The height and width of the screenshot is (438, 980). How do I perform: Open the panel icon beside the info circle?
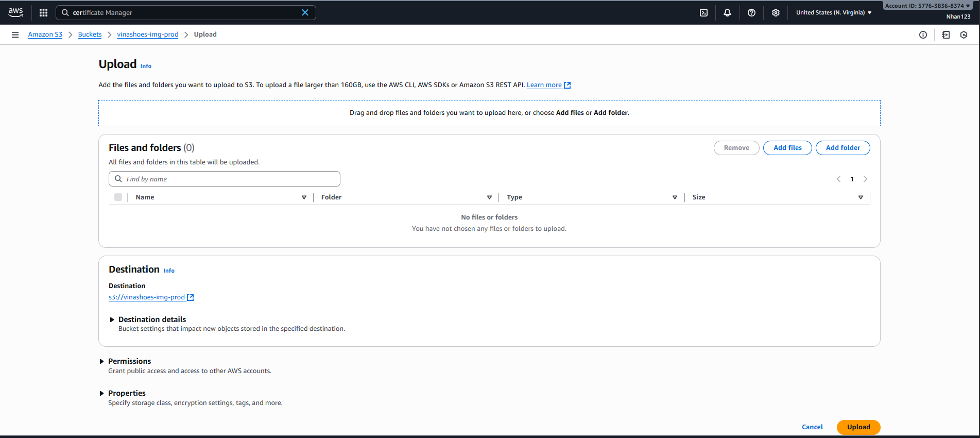[945, 35]
